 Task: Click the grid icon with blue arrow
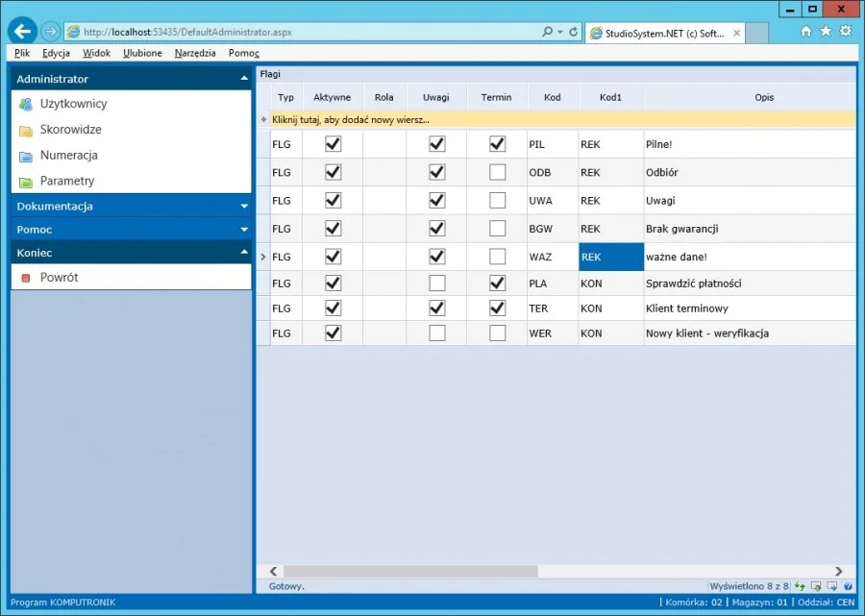click(832, 586)
